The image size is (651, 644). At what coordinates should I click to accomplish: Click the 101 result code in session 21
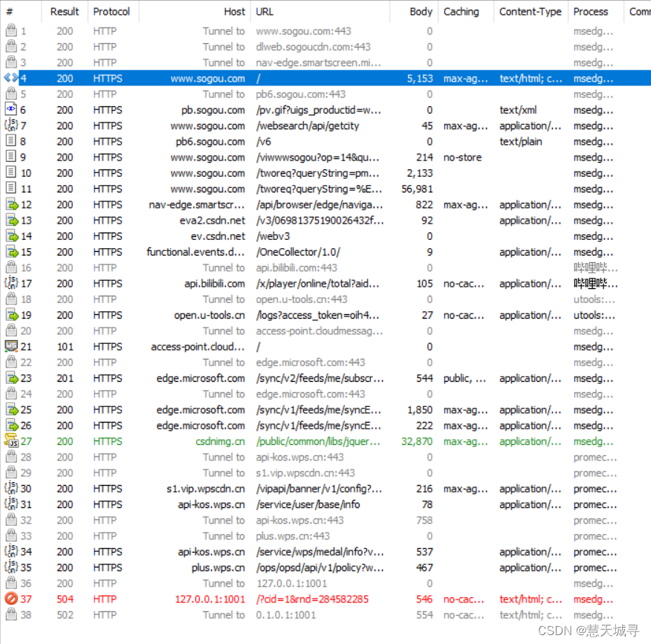pyautogui.click(x=65, y=346)
